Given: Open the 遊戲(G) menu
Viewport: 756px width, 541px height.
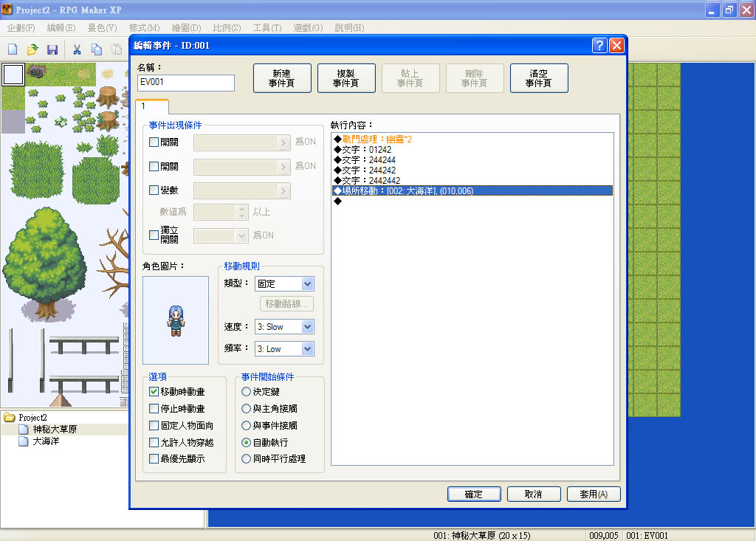Looking at the screenshot, I should pyautogui.click(x=308, y=27).
